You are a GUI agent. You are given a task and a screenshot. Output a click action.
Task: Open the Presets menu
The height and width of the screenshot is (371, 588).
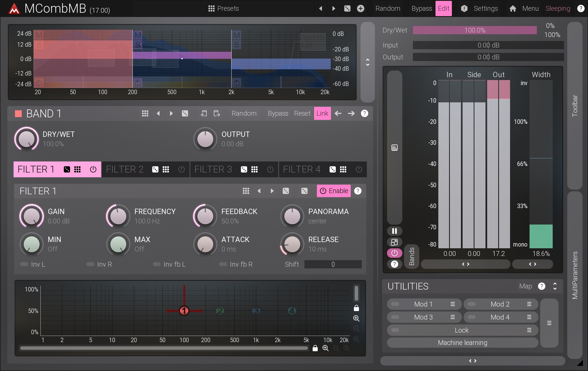coord(223,8)
